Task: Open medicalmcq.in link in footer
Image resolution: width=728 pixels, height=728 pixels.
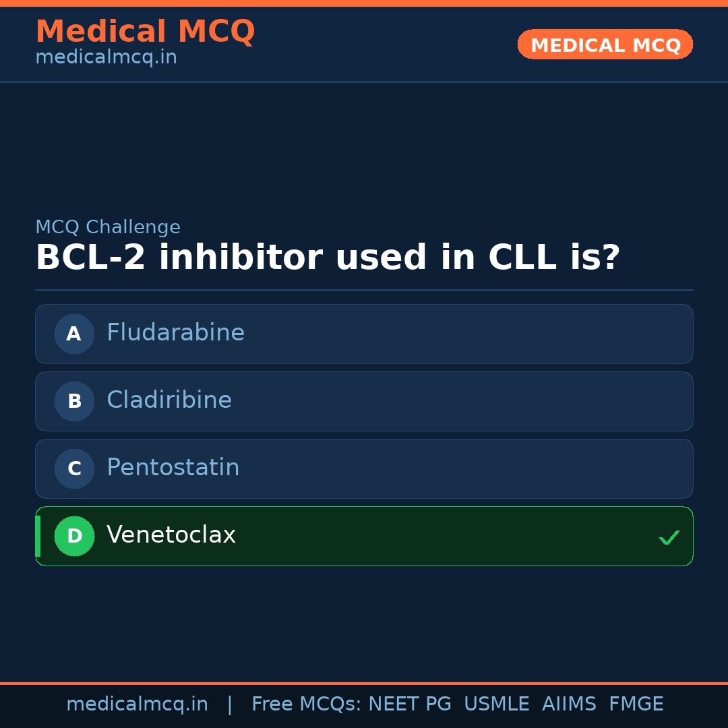Action: click(x=137, y=704)
